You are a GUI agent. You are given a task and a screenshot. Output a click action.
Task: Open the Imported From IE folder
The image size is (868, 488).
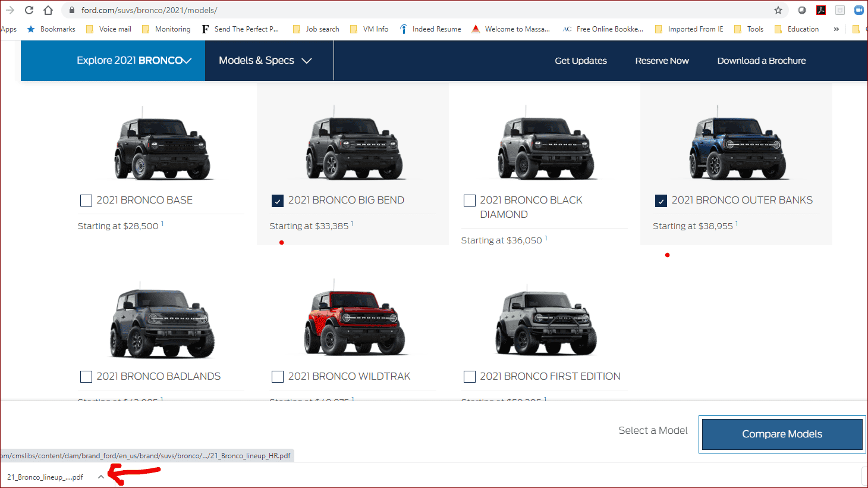(689, 29)
